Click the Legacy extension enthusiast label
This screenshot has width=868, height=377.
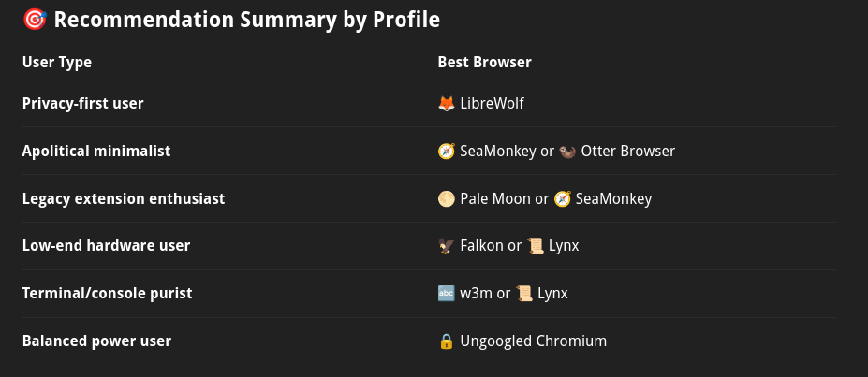coord(124,198)
